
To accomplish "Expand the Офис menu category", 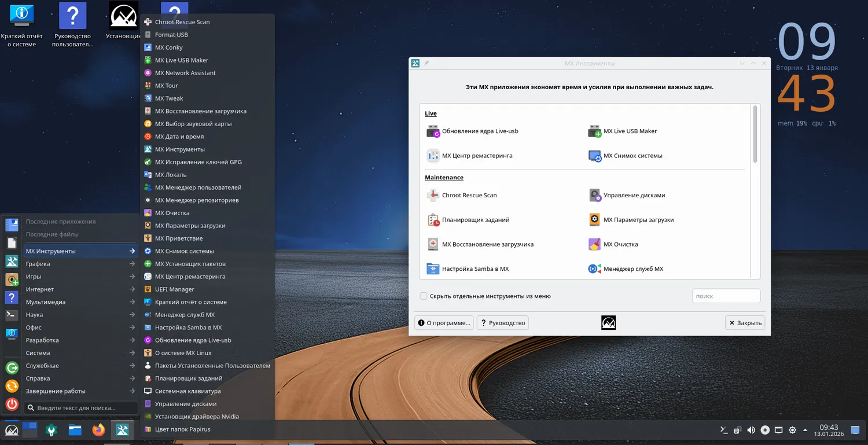I will click(x=80, y=328).
